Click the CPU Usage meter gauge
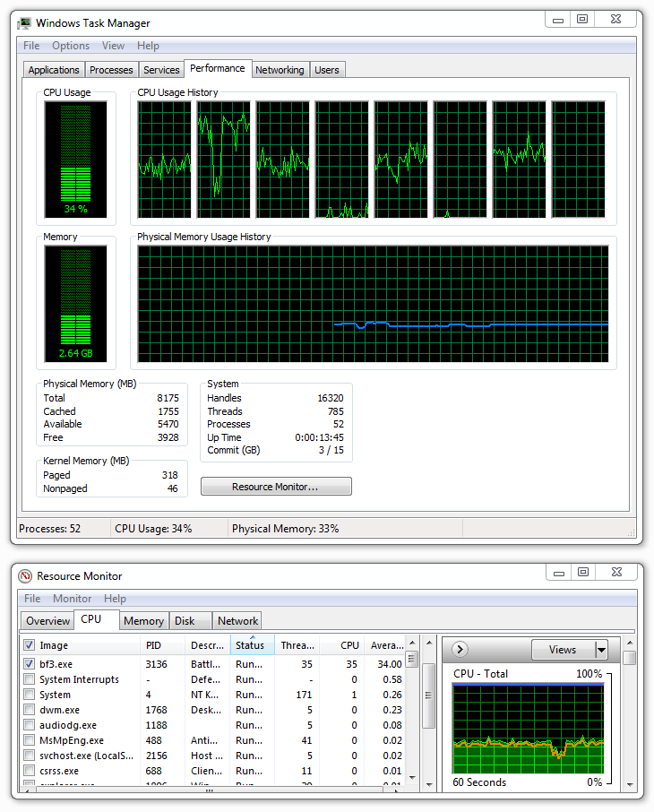Viewport: 654px width, 812px height. (x=76, y=159)
